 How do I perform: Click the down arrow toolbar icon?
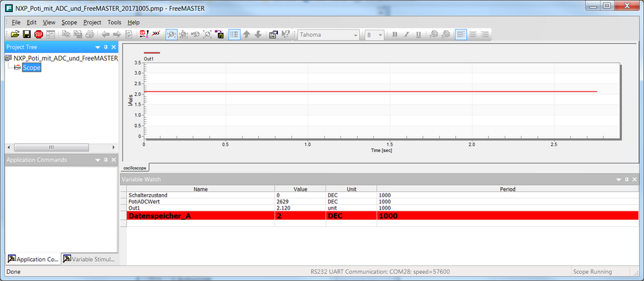[x=258, y=35]
